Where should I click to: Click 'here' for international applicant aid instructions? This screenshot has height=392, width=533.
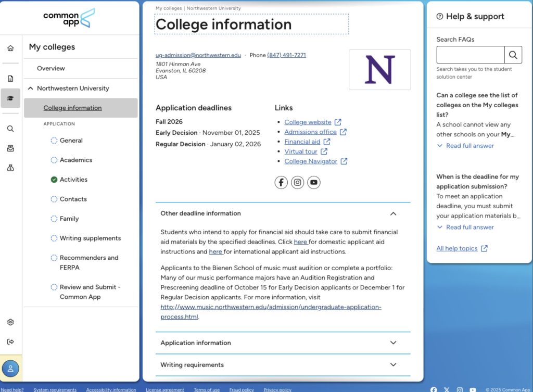(215, 251)
